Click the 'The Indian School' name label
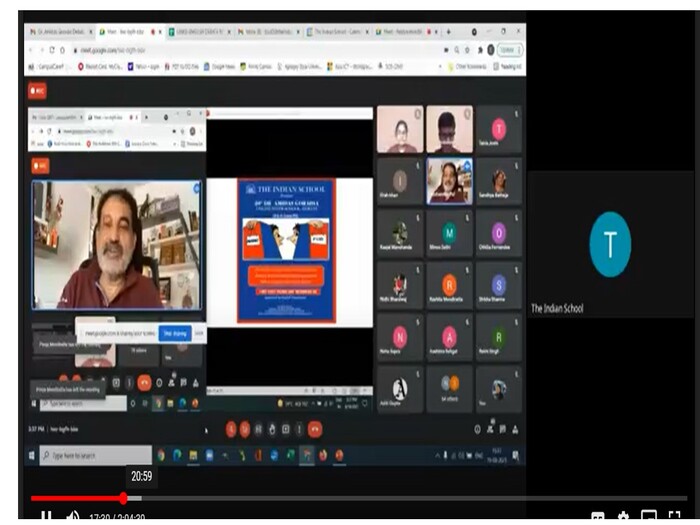 point(557,308)
